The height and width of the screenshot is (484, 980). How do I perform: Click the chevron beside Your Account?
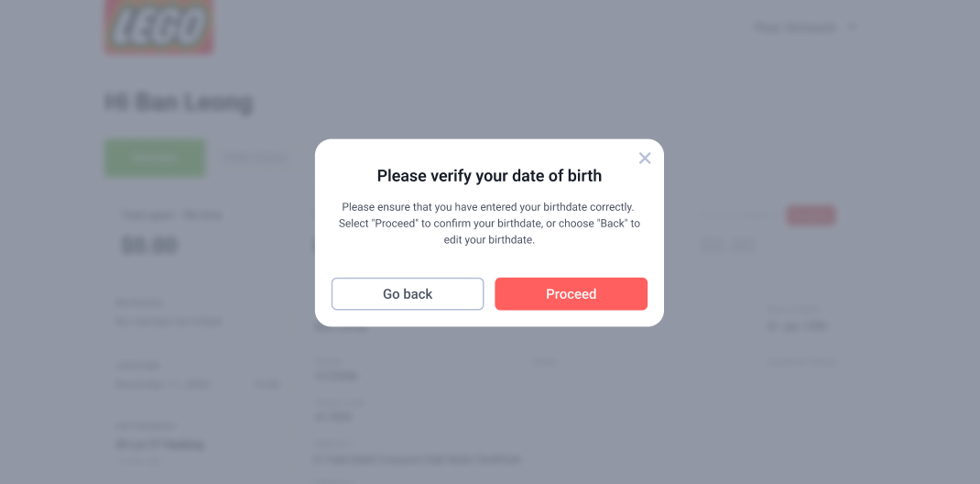coord(852,27)
